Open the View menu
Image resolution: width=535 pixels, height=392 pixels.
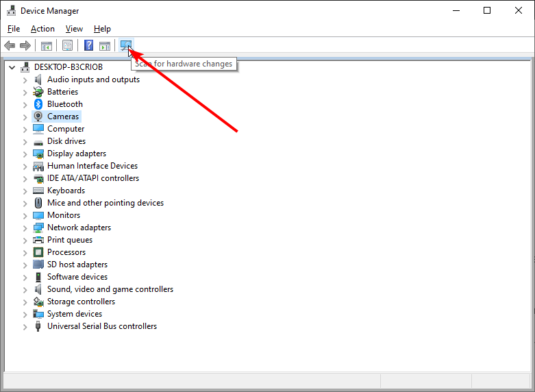pos(74,29)
